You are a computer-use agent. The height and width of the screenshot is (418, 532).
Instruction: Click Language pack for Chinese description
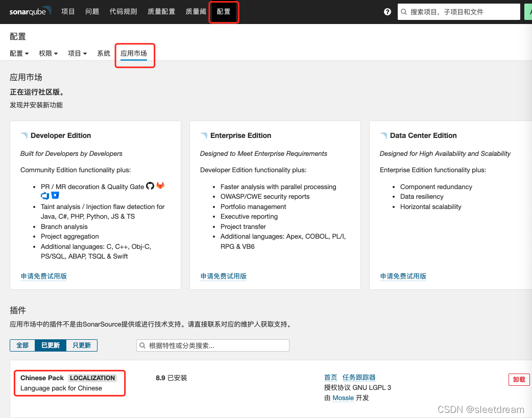coord(61,388)
